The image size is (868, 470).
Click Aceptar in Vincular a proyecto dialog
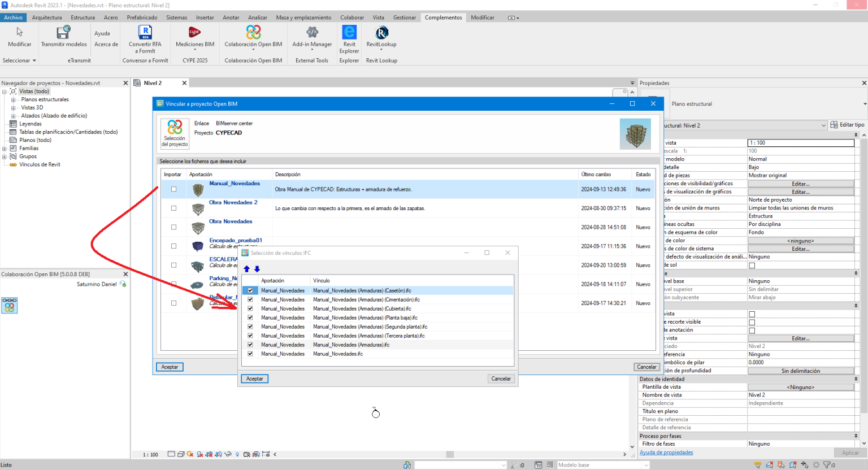tap(170, 367)
